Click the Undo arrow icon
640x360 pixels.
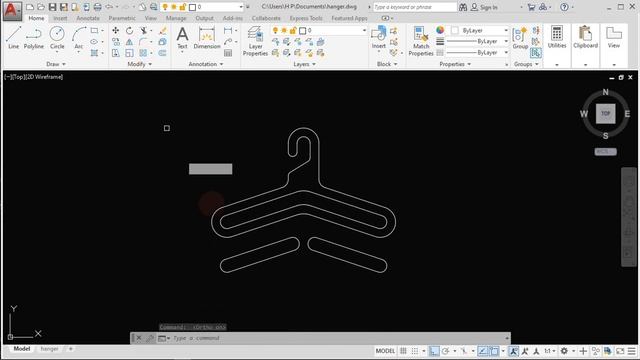[x=109, y=7]
